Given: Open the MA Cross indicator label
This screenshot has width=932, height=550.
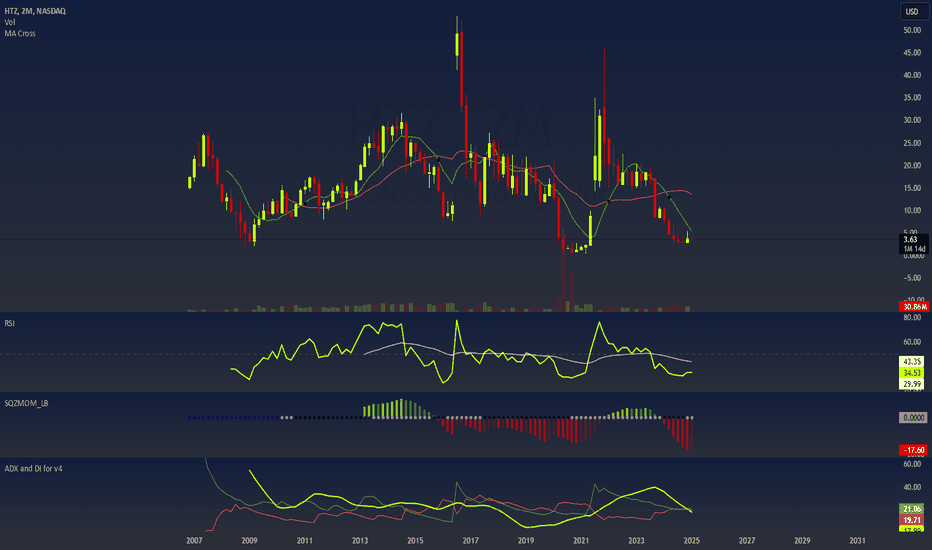Looking at the screenshot, I should point(20,33).
